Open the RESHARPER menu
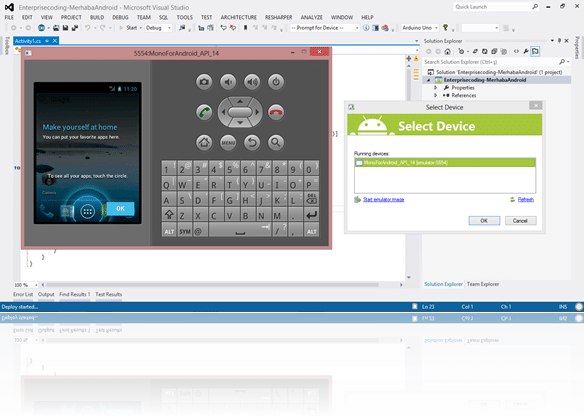 pyautogui.click(x=279, y=18)
